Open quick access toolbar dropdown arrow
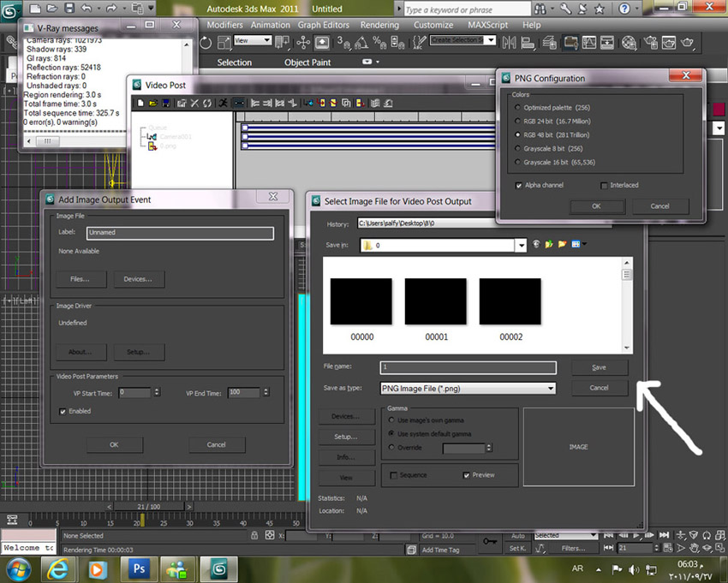Image resolution: width=728 pixels, height=583 pixels. pos(151,9)
